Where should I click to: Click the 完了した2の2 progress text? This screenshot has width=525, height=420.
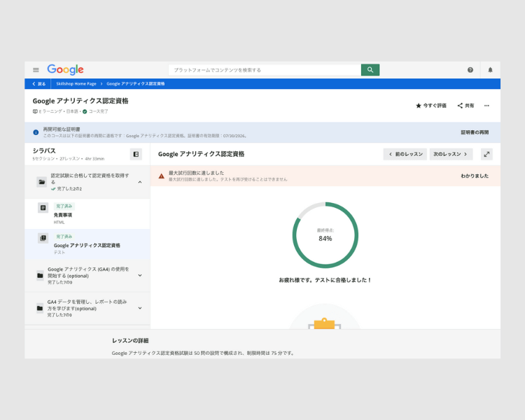pyautogui.click(x=69, y=189)
